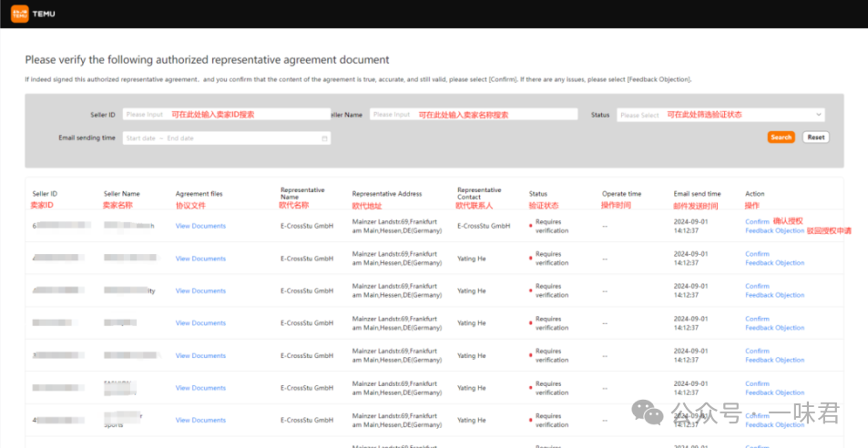
Task: Click the Email send time column header
Action: 697,194
